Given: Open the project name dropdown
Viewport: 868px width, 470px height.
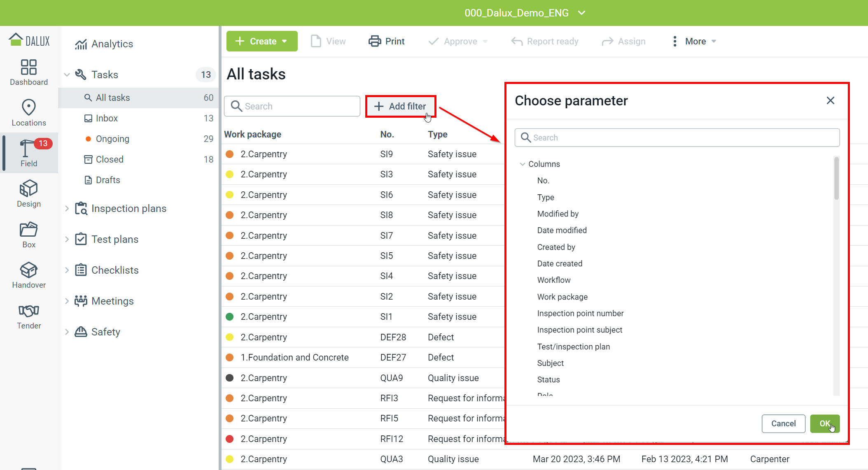Looking at the screenshot, I should tap(581, 13).
